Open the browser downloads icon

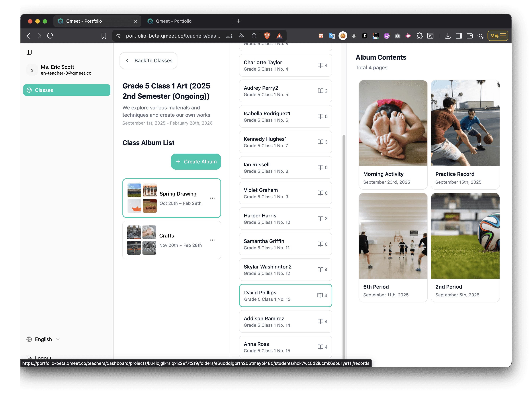(x=448, y=36)
